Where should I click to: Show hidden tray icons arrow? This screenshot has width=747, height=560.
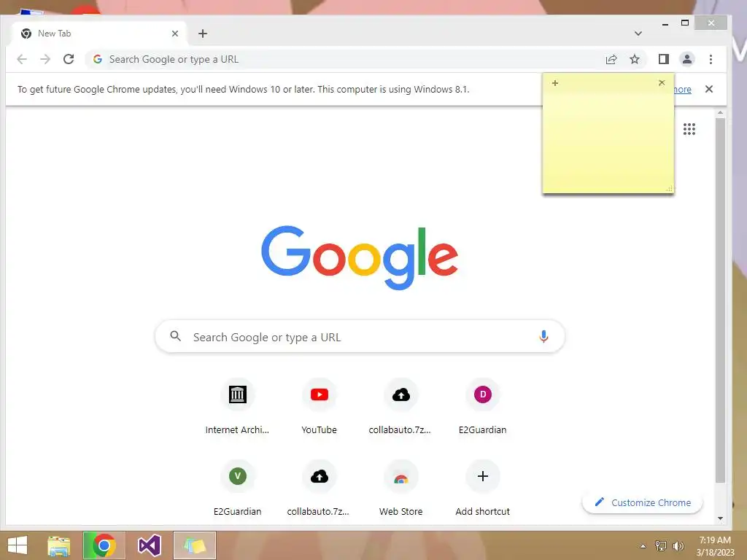tap(643, 546)
